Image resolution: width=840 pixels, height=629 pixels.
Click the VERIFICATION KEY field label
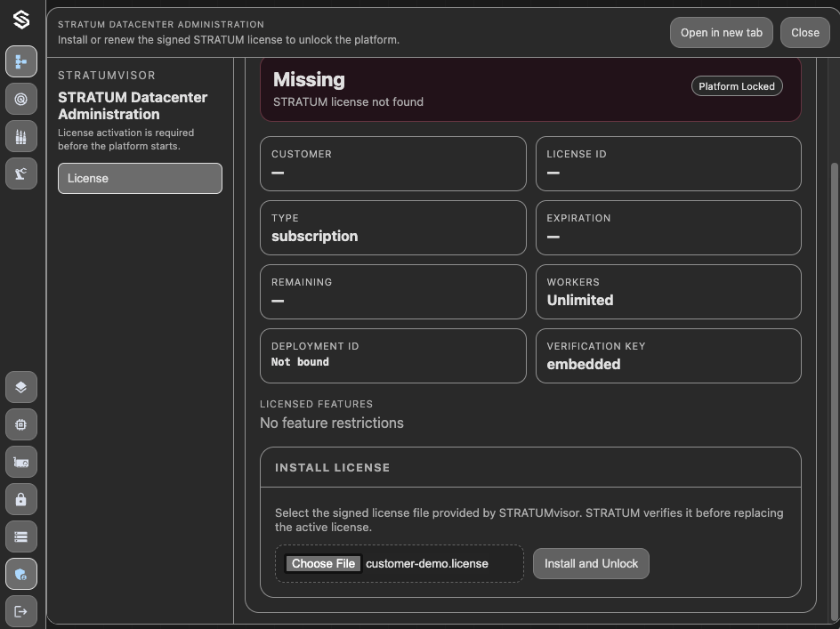point(595,346)
